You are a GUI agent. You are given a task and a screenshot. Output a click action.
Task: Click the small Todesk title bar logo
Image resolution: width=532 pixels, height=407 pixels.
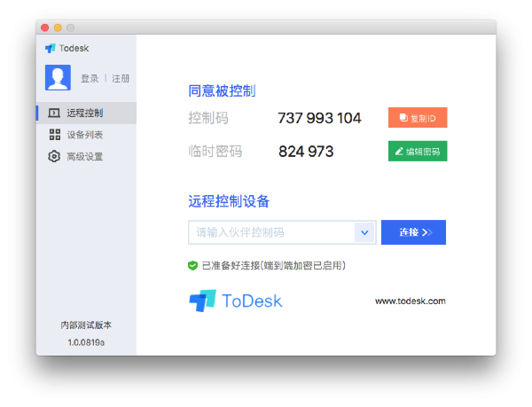[51, 48]
